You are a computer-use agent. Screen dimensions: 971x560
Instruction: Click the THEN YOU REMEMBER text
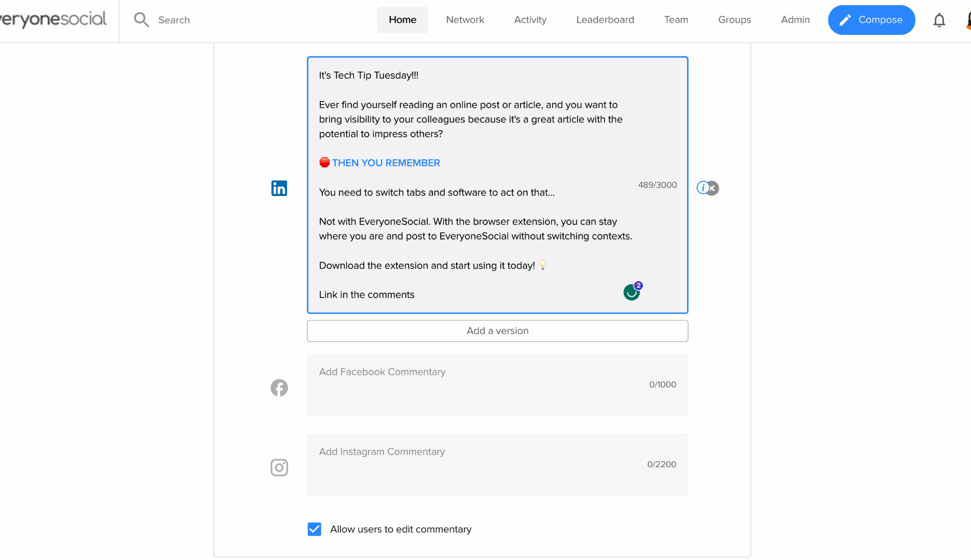[386, 163]
